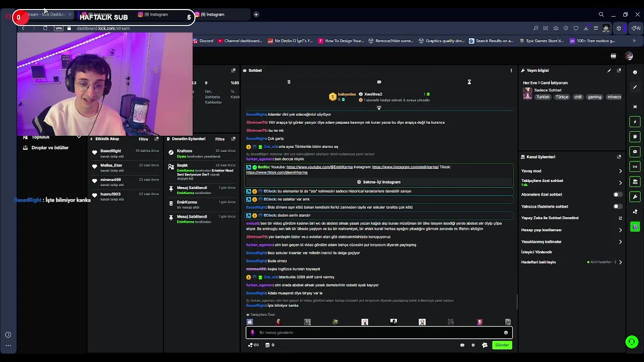644x362 pixels.
Task: Open Discord bookmark
Action: pyautogui.click(x=203, y=41)
